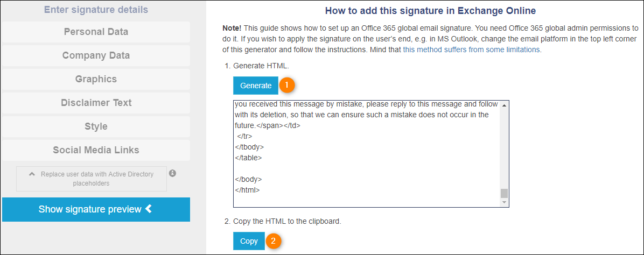The image size is (644, 255).
Task: Show signature preview
Action: [x=96, y=209]
